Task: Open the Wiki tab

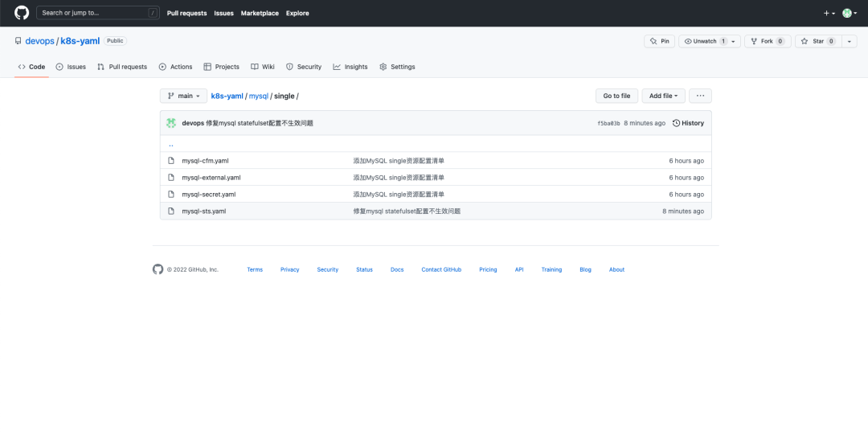Action: pyautogui.click(x=262, y=67)
